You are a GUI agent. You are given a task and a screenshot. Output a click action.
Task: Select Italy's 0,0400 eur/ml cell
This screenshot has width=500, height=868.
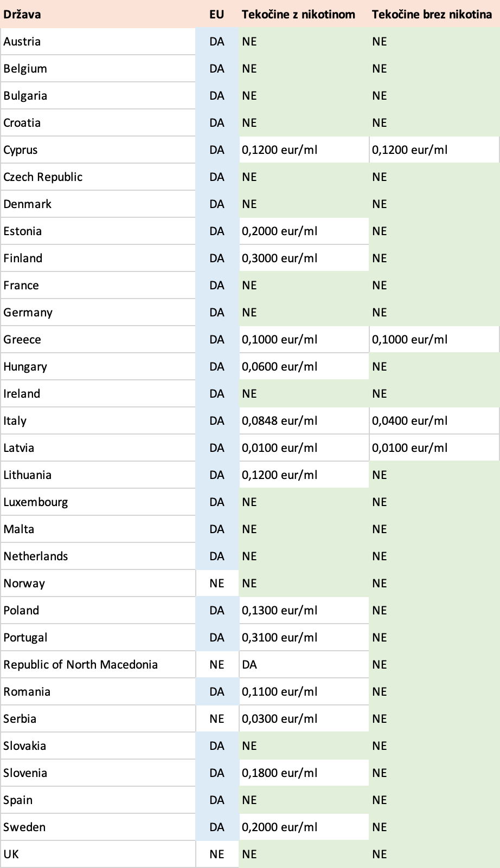point(434,420)
